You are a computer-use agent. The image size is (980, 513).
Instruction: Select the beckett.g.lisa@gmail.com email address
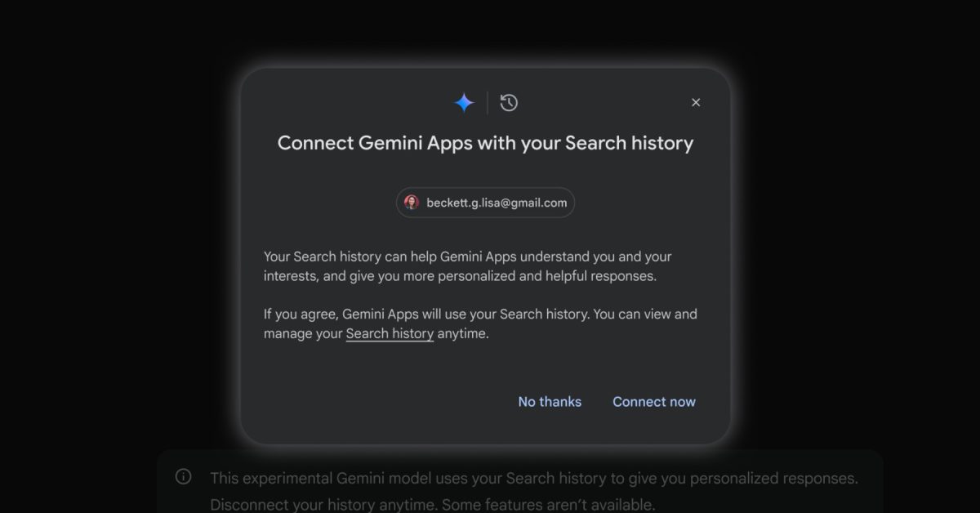pos(497,203)
